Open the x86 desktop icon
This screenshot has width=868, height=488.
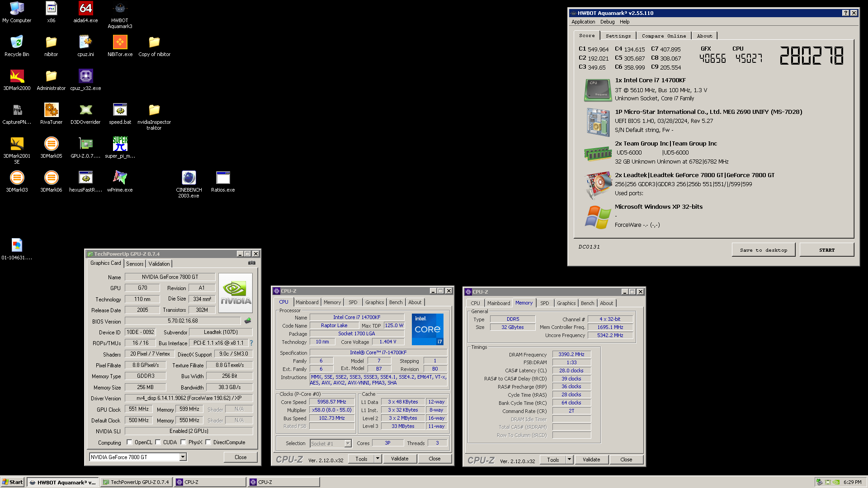pyautogui.click(x=51, y=12)
